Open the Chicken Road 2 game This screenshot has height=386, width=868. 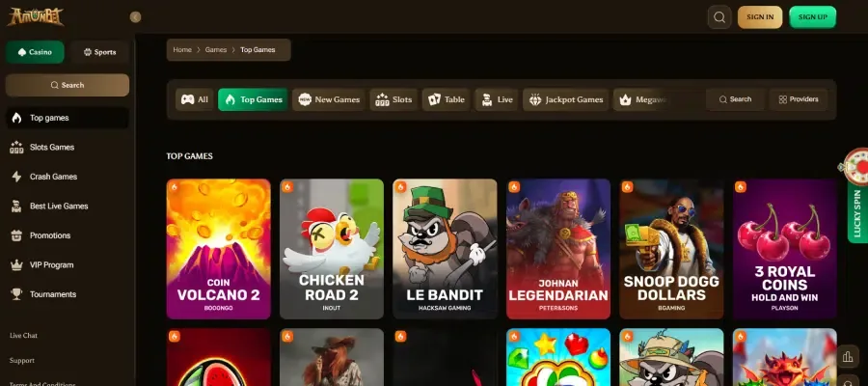point(332,249)
